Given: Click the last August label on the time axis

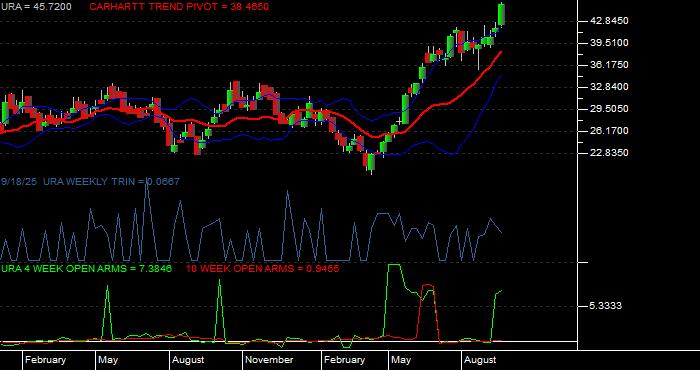Looking at the screenshot, I should coord(479,360).
